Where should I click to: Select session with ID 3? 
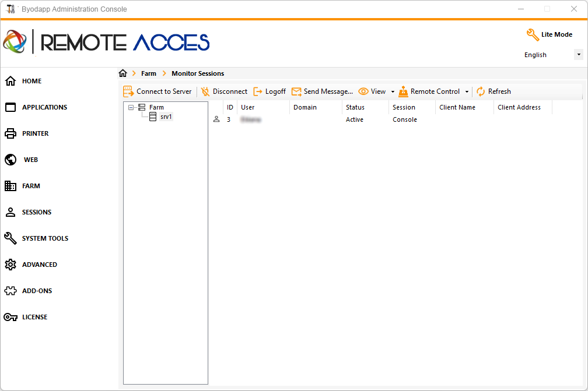[x=229, y=119]
